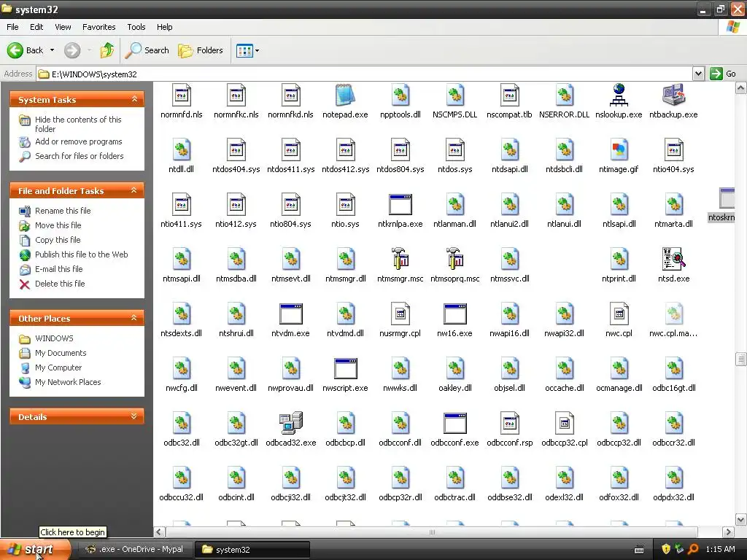Open the Help menu

tap(164, 27)
